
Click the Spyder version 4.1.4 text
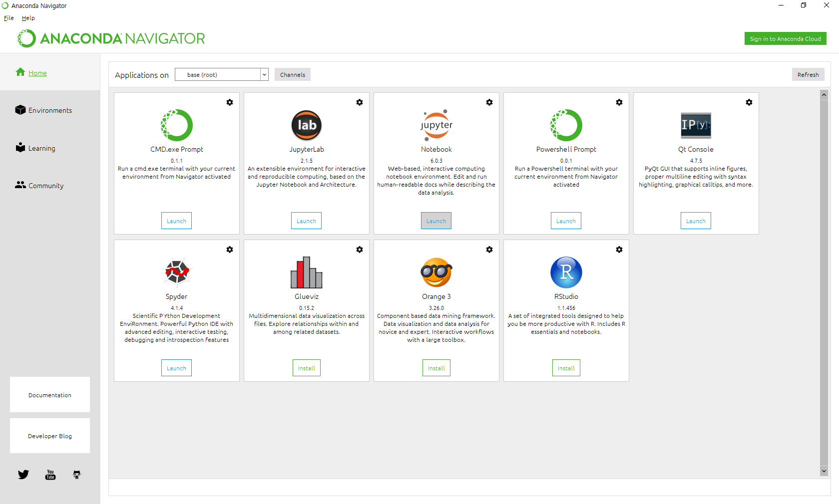pyautogui.click(x=177, y=308)
